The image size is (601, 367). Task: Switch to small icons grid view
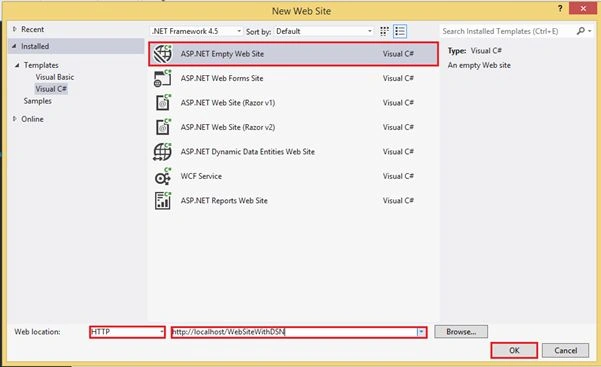[x=384, y=31]
